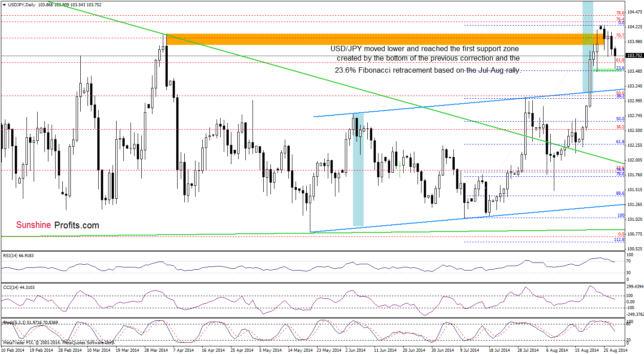Select the annotation starting 'USD/JPY moved lower'

425,59
